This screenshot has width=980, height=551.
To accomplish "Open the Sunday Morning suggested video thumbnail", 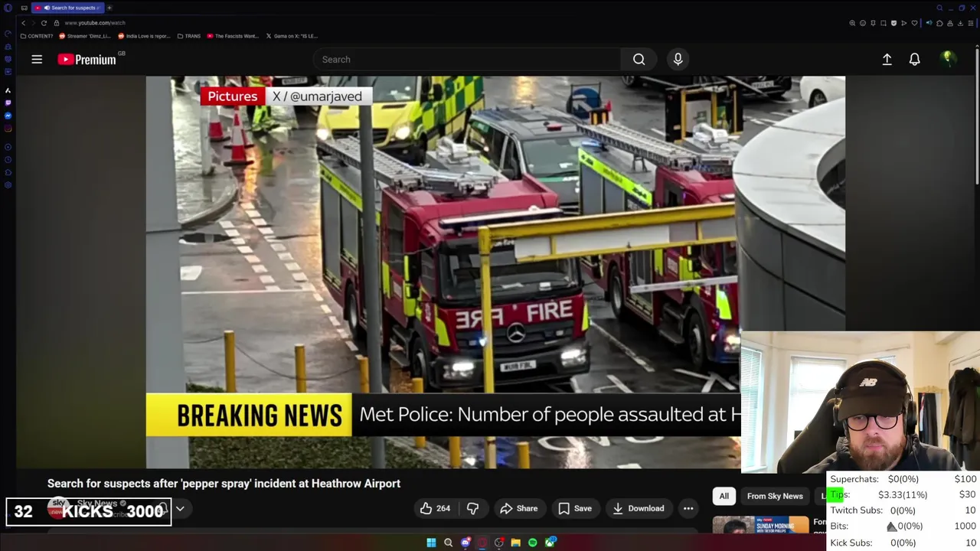I will pyautogui.click(x=761, y=525).
